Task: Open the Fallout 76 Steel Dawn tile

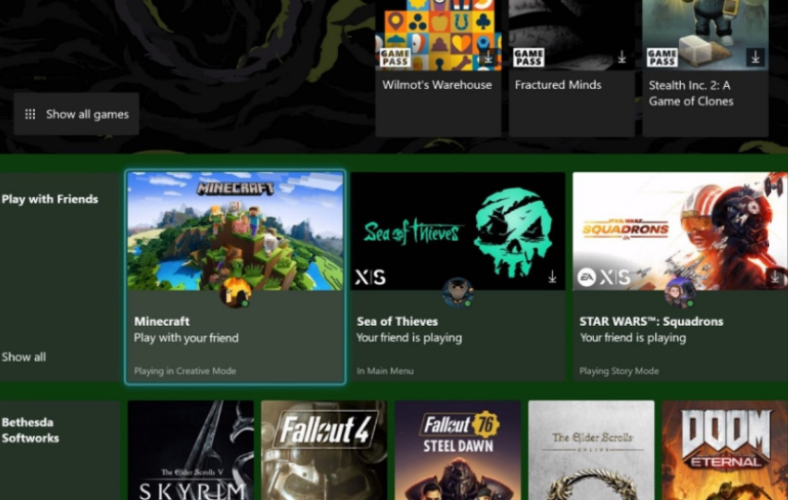Action: click(x=458, y=450)
